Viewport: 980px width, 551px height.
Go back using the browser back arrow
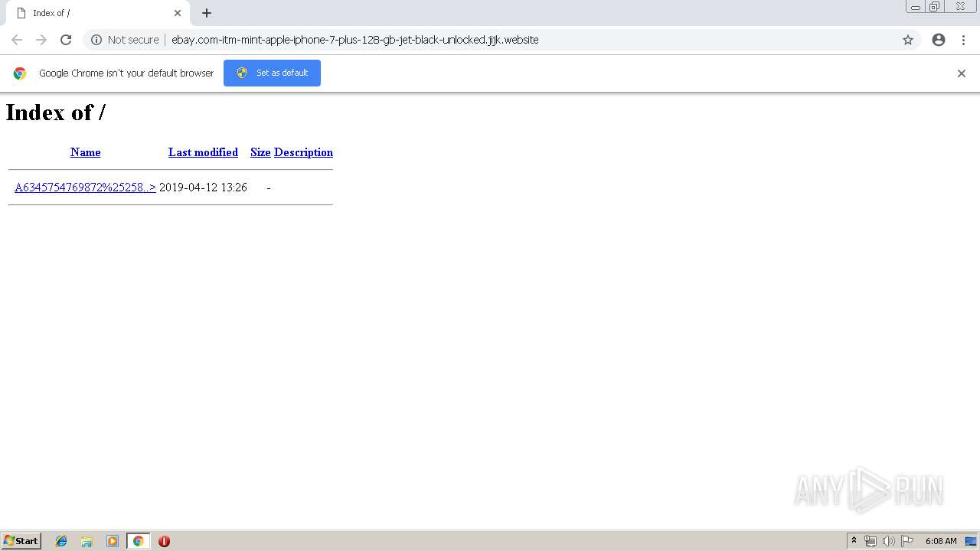tap(17, 40)
